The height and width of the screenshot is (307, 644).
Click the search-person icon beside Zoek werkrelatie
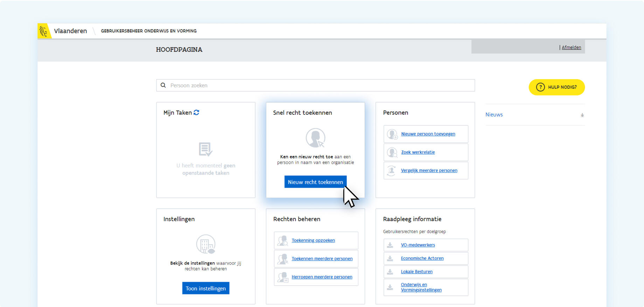pyautogui.click(x=392, y=152)
